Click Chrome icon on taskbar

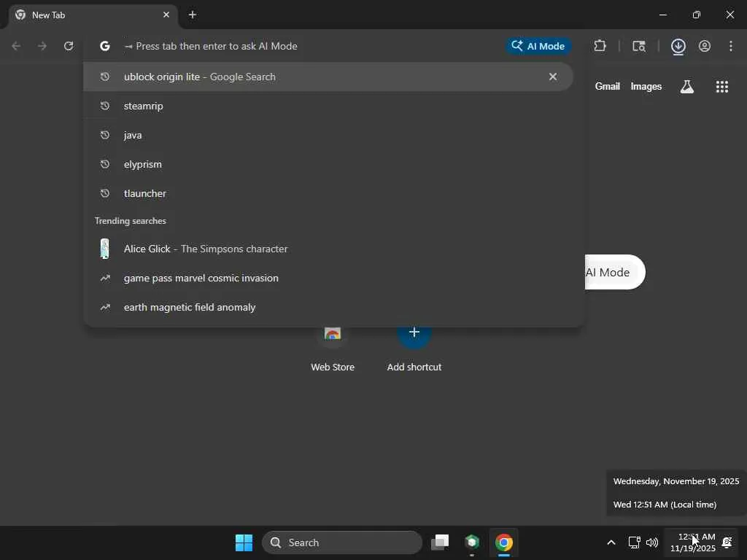click(x=503, y=542)
